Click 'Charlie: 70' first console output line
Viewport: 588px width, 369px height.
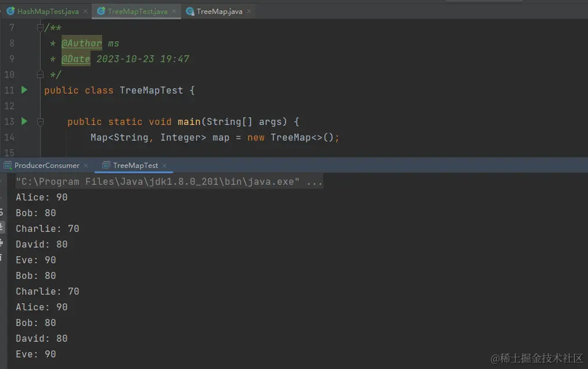(x=47, y=228)
